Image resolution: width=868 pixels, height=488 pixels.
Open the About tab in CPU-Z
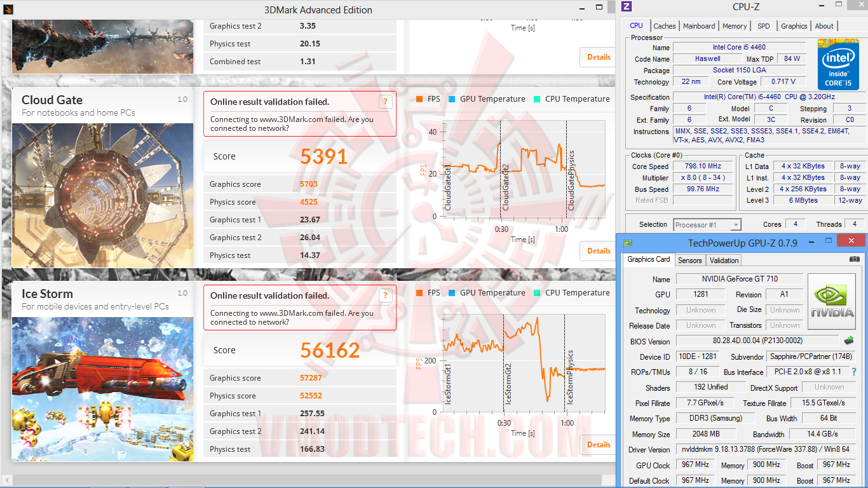click(x=824, y=26)
